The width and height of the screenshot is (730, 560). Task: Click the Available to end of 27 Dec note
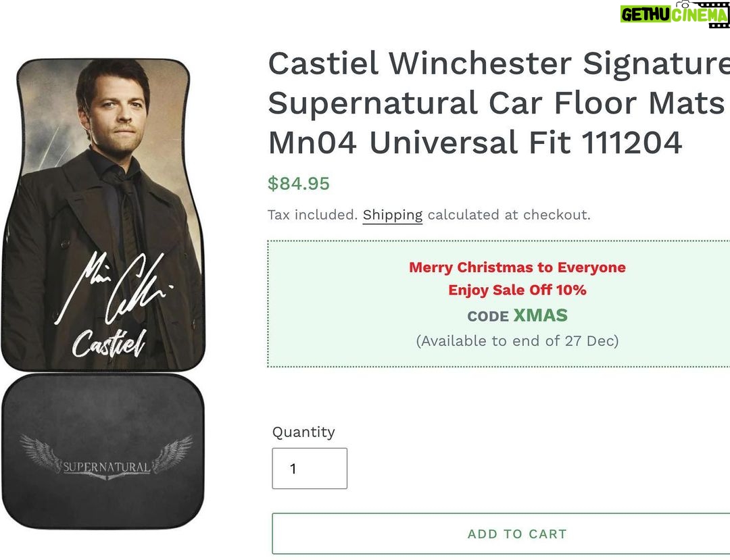tap(517, 341)
